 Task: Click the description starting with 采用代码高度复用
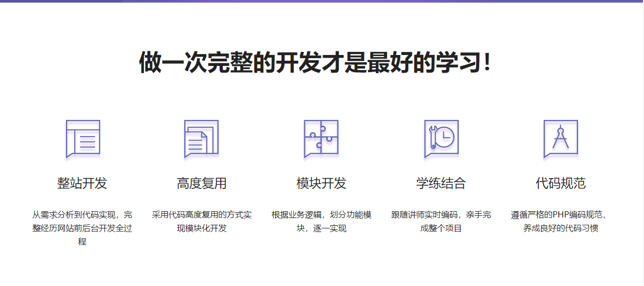202,221
